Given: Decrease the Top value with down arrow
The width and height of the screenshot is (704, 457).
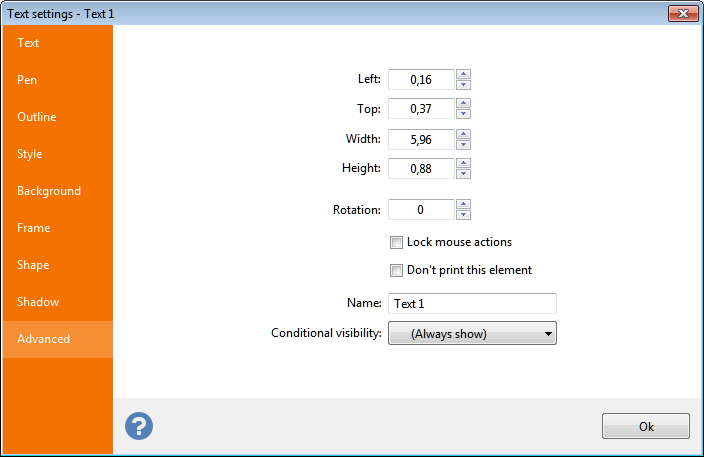Looking at the screenshot, I should [x=463, y=114].
